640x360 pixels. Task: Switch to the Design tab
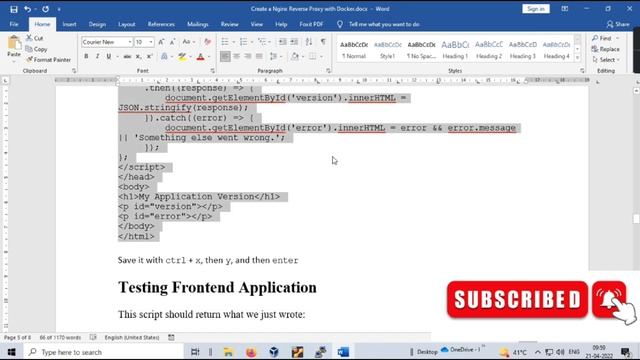97,24
